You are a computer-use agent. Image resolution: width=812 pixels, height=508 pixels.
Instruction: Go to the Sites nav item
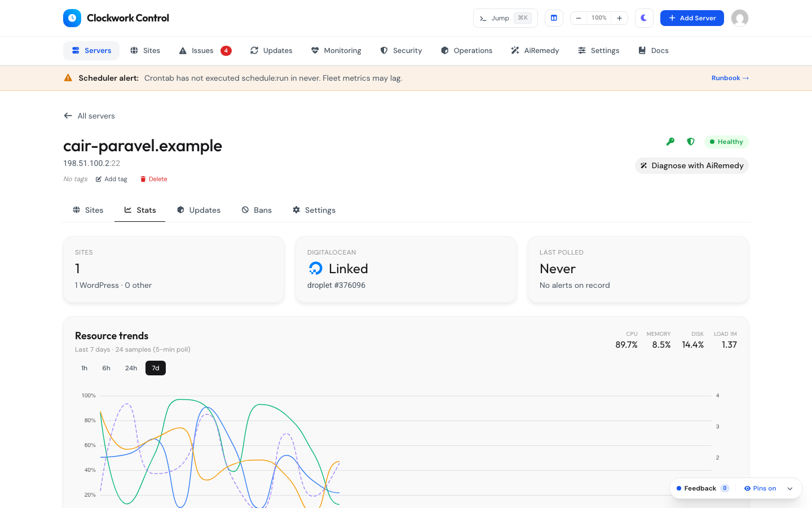pos(145,51)
